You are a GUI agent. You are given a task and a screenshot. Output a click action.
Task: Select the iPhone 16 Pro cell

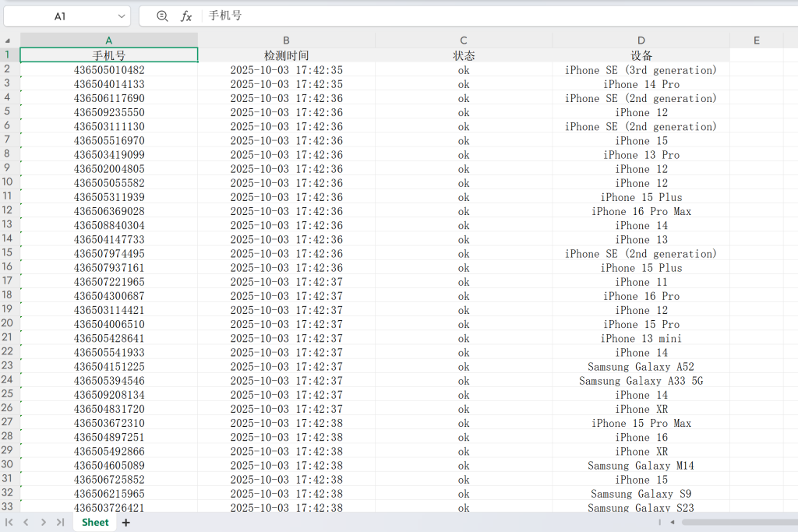(x=641, y=296)
